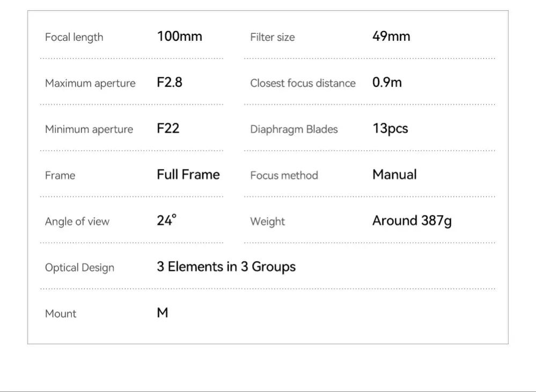
Task: Click the Minimum aperture label
Action: pos(89,130)
